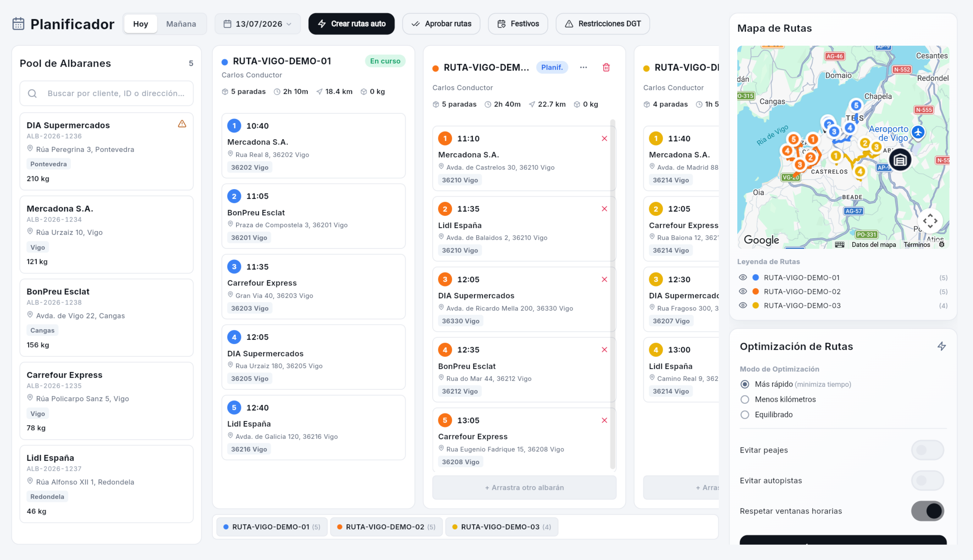
Task: Click orange map marker number 4
Action: (x=787, y=151)
